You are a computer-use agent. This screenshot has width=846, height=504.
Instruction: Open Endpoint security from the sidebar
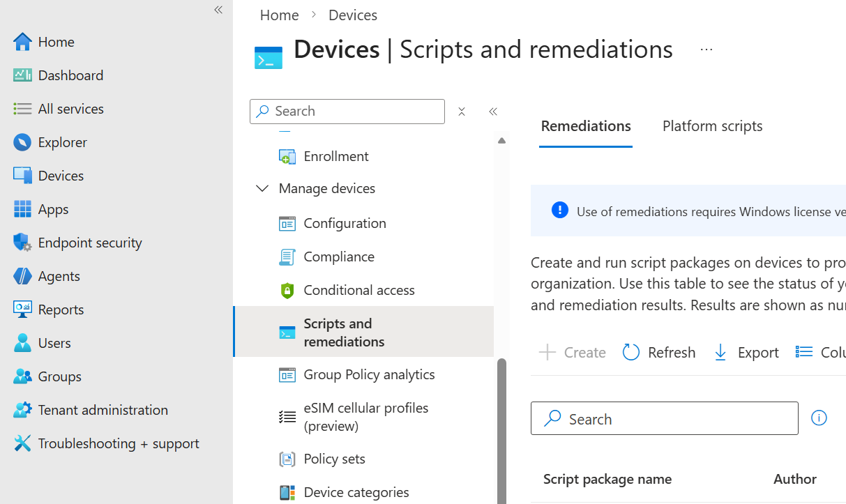pyautogui.click(x=89, y=242)
